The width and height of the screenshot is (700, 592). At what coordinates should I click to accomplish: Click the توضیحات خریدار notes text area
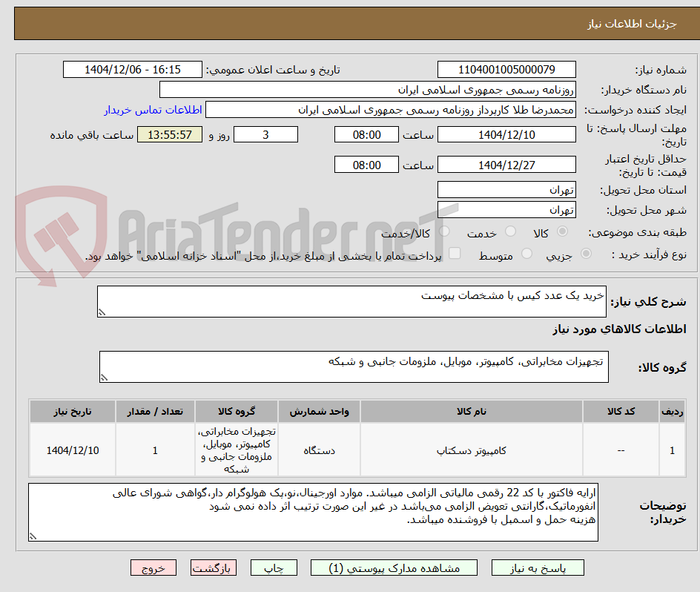(x=313, y=512)
